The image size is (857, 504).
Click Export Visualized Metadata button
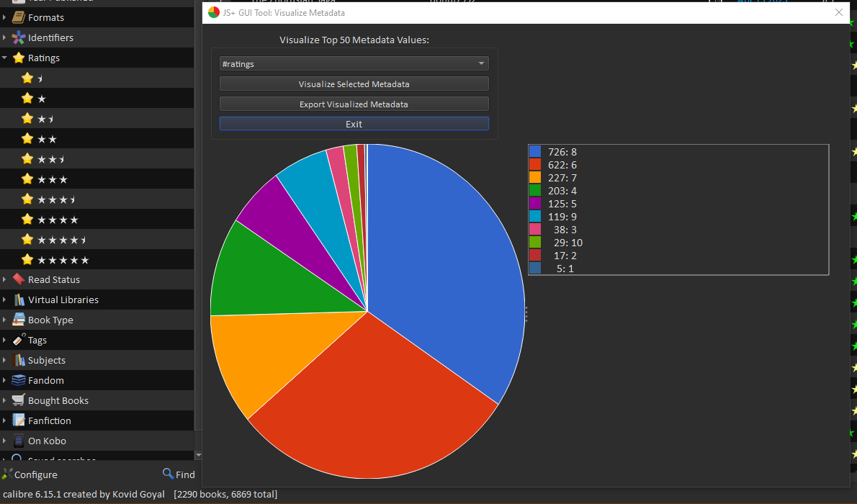(354, 104)
